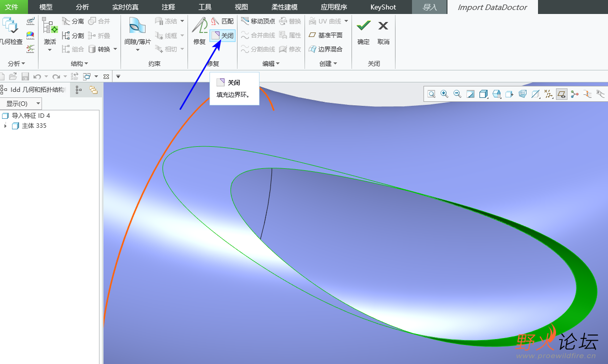Image resolution: width=608 pixels, height=364 pixels.
Task: Select 导入特征 ID 4 in tree
Action: tap(26, 115)
